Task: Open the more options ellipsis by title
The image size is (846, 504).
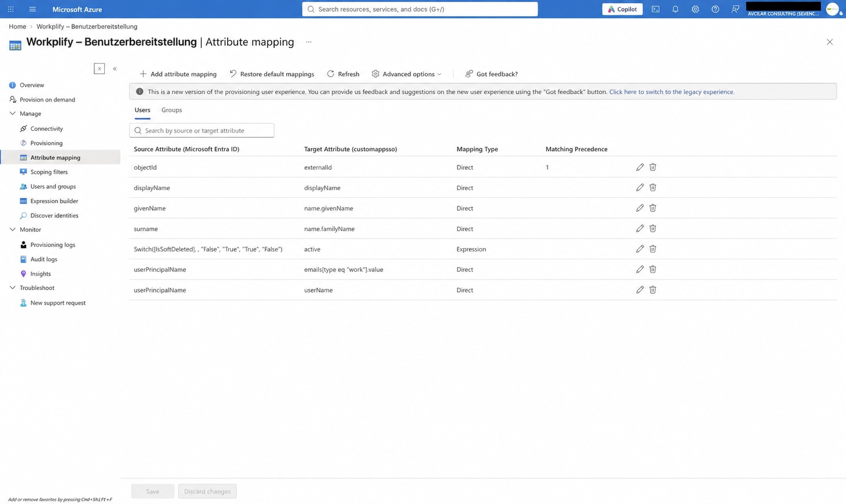Action: pyautogui.click(x=308, y=42)
